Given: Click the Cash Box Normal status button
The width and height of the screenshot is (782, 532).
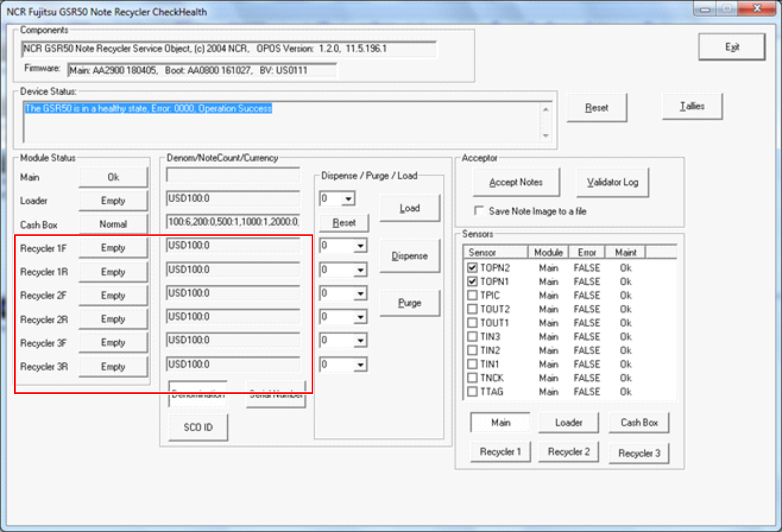Looking at the screenshot, I should click(x=113, y=224).
